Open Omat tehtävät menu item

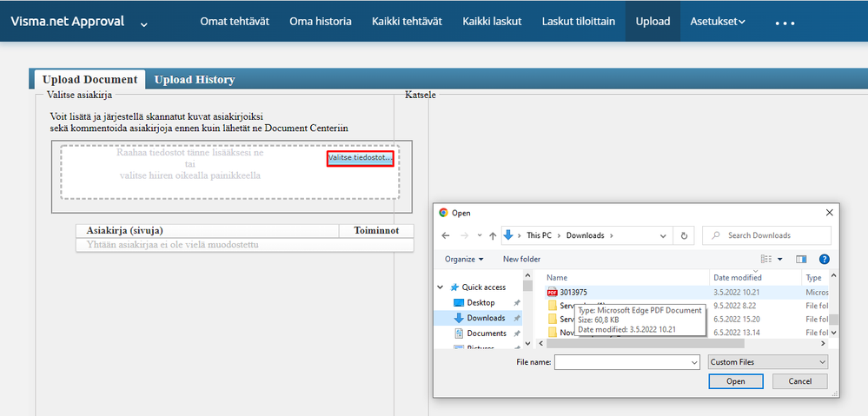(235, 22)
